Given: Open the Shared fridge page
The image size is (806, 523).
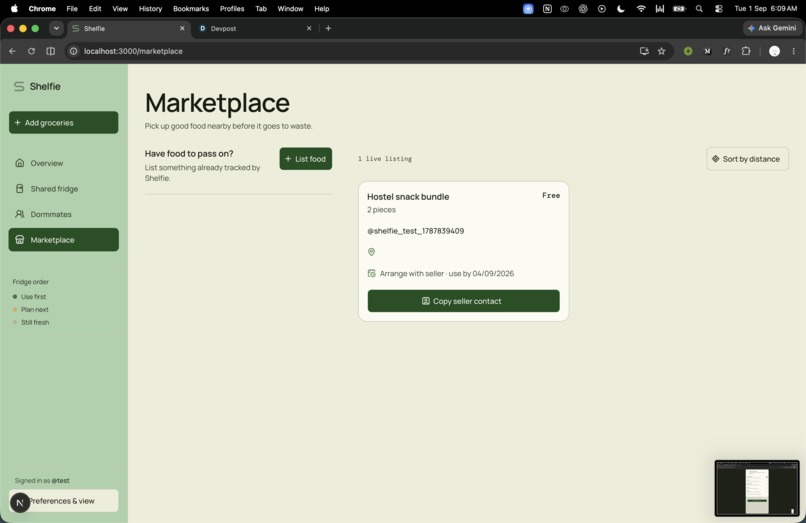Looking at the screenshot, I should (64, 189).
